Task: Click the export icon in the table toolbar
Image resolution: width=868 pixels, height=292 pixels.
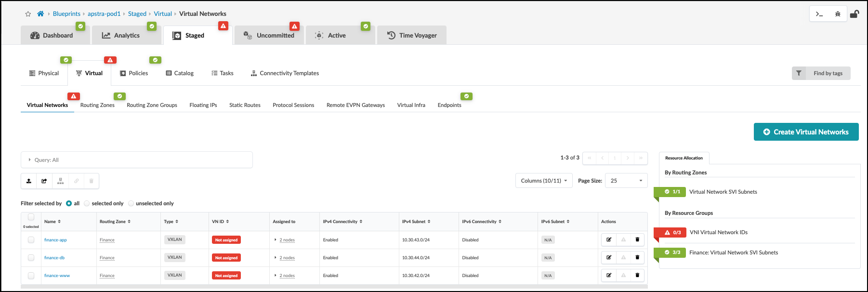Action: point(44,181)
